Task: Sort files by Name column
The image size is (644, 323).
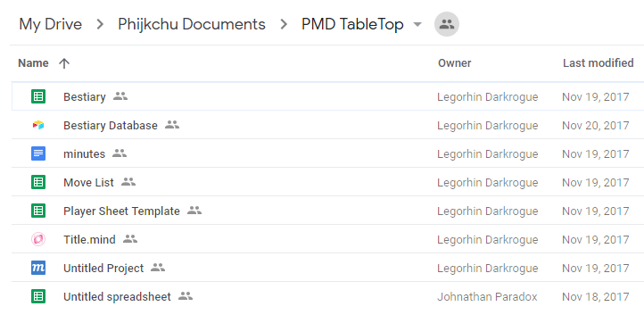Action: [x=33, y=62]
